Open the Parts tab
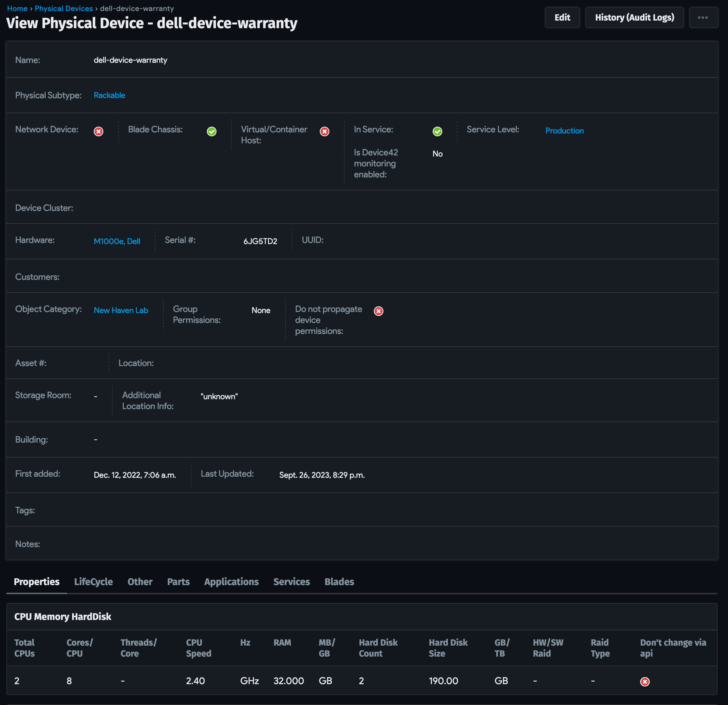728x705 pixels. (x=178, y=582)
